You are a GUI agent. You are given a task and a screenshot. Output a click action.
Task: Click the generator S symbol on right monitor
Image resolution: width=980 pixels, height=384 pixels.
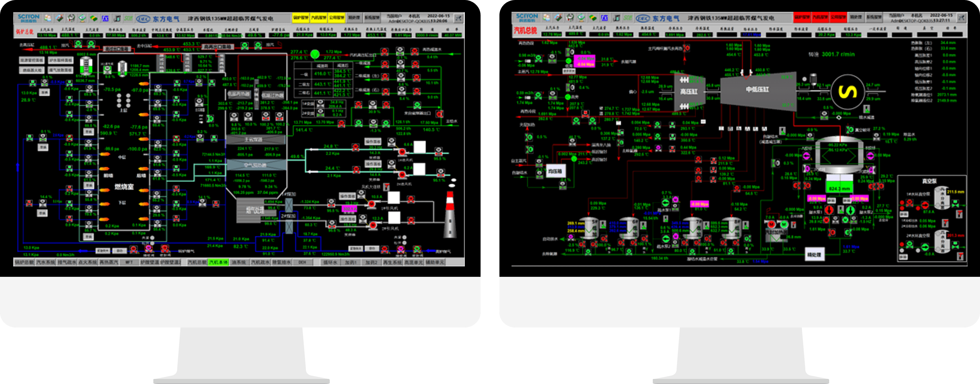(847, 92)
